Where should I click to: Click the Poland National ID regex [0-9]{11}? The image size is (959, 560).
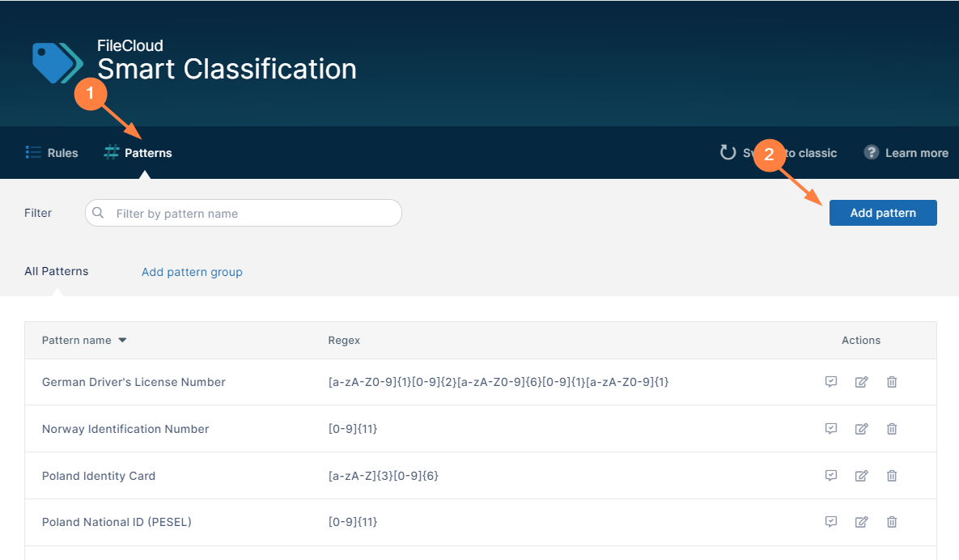pos(353,522)
